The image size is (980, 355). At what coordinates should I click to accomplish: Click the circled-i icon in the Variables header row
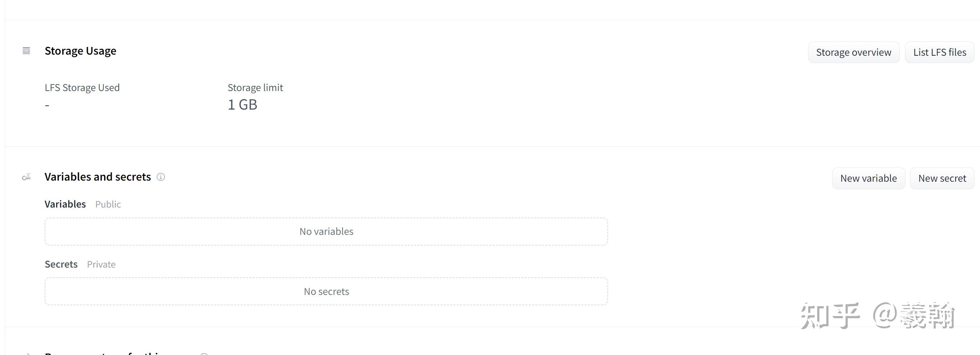[161, 177]
